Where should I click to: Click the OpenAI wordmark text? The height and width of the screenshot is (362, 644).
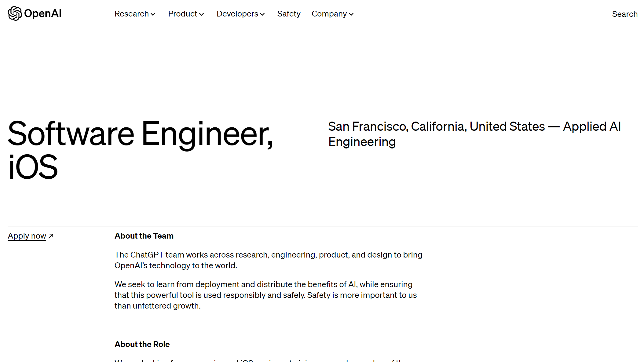point(43,13)
